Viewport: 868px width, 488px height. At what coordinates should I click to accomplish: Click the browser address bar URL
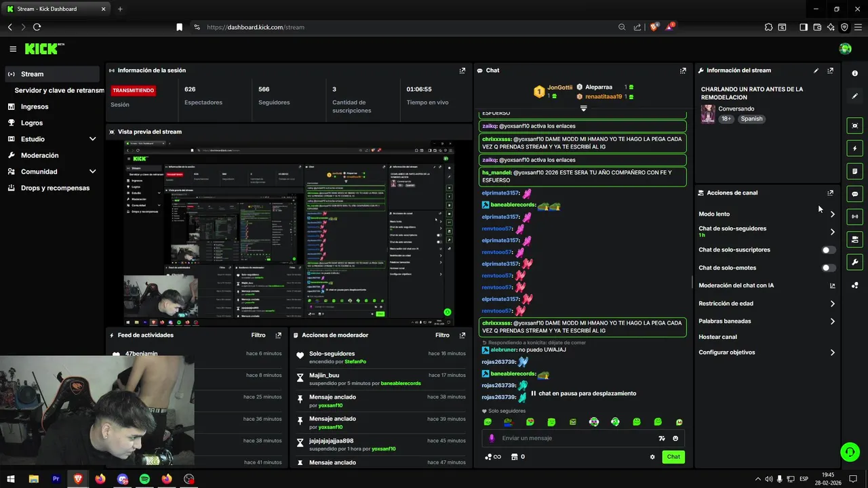click(x=256, y=27)
